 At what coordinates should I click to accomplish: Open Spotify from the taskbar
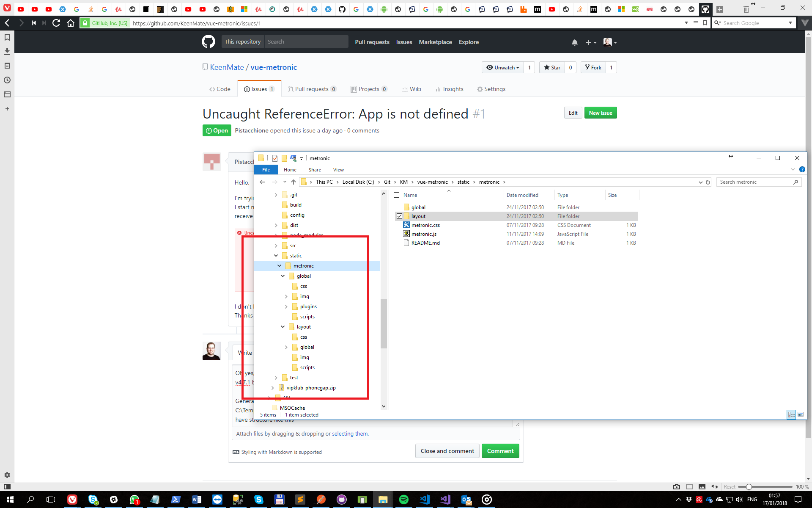click(x=404, y=500)
